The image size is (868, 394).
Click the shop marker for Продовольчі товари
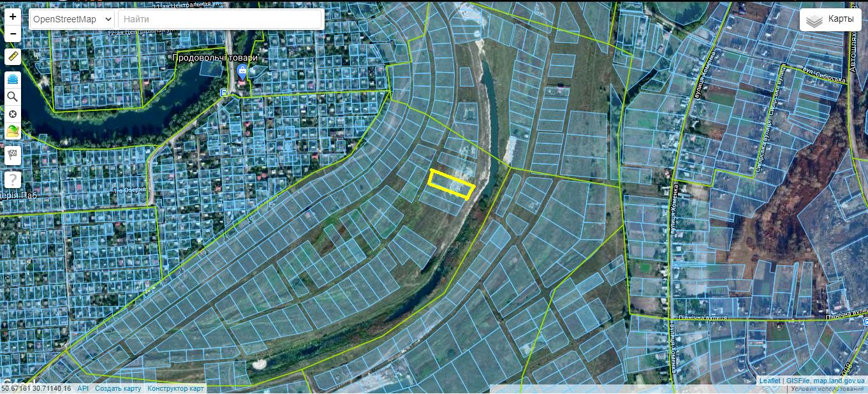242,72
